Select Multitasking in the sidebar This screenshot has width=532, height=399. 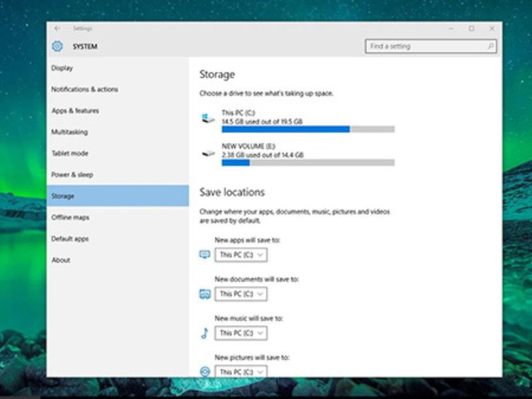click(118, 132)
